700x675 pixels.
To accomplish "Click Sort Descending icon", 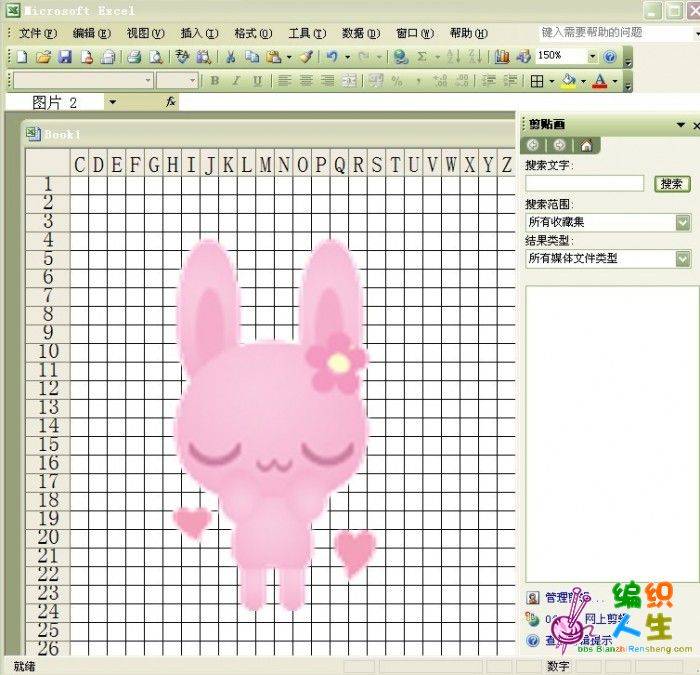I will 475,57.
